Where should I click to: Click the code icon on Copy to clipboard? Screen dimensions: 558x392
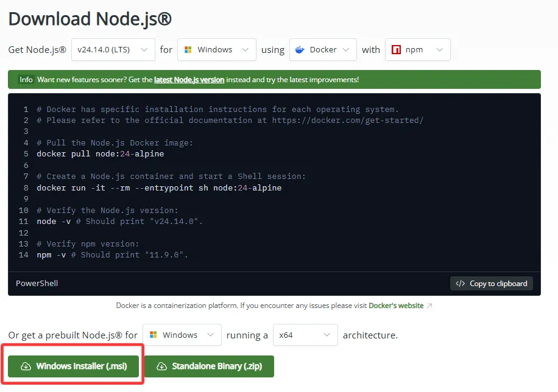460,284
